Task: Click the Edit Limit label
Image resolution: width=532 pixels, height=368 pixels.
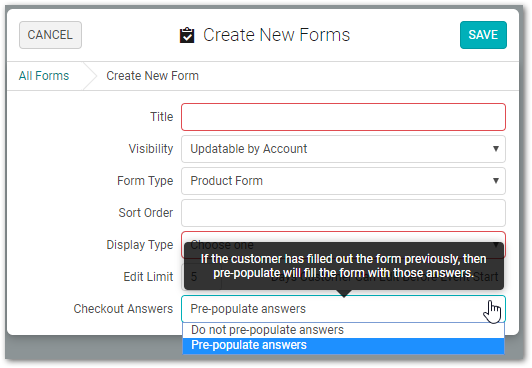Action: (x=148, y=277)
